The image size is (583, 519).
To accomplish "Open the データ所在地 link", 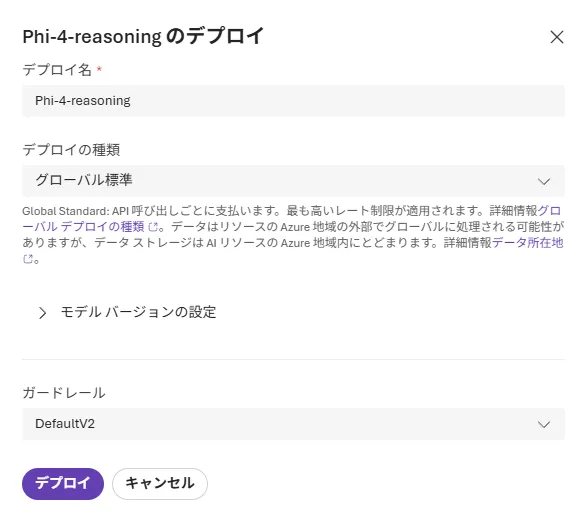I will click(527, 243).
